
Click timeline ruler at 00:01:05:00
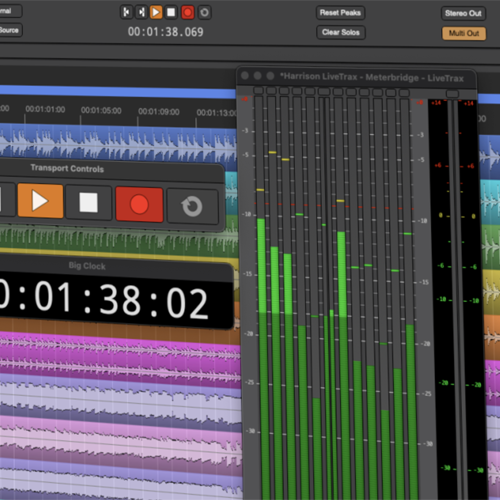pos(101,111)
